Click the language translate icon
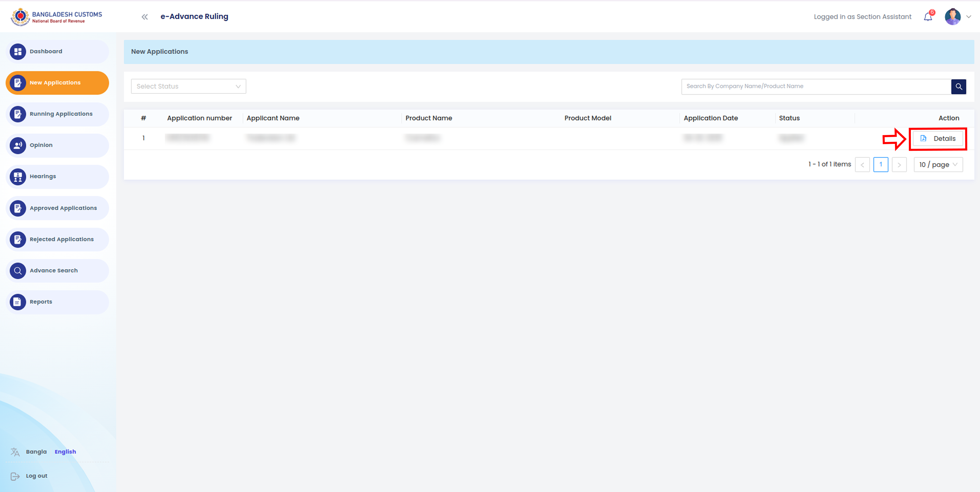The height and width of the screenshot is (492, 980). 15,452
